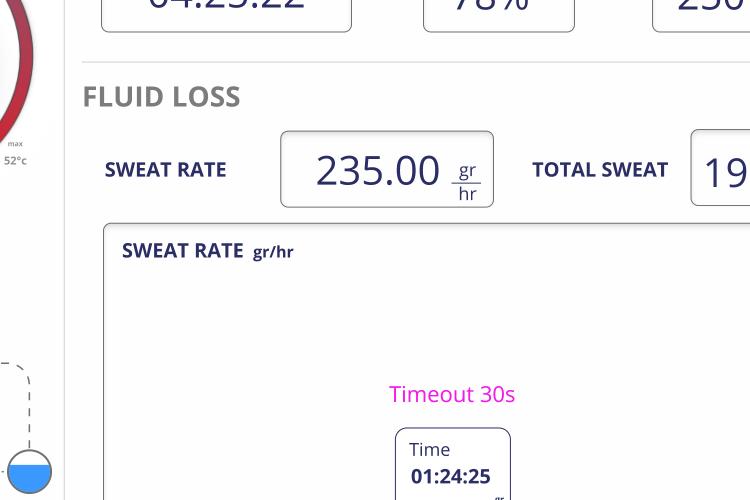The width and height of the screenshot is (750, 500).
Task: Click the Time label inside tooltip
Action: point(430,450)
